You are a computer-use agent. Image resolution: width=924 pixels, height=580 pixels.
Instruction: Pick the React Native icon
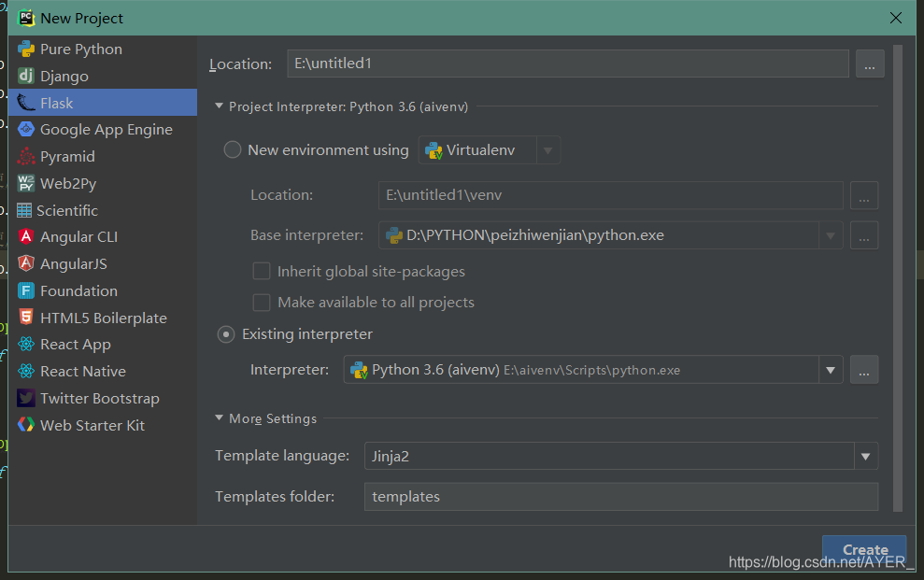[x=26, y=371]
